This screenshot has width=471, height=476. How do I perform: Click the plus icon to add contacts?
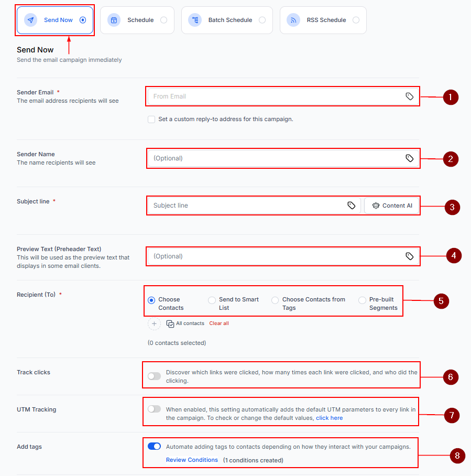(154, 323)
